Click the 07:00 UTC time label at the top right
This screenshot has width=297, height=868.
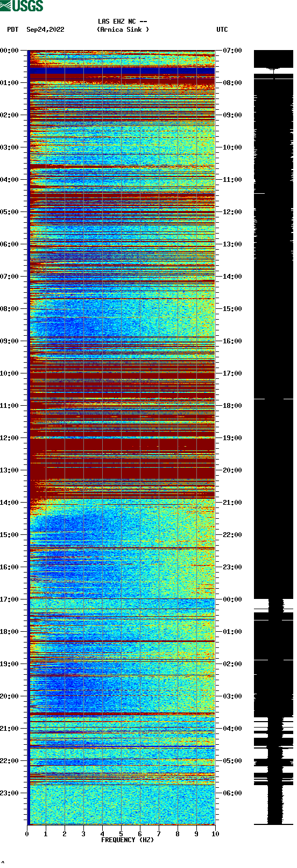(232, 51)
